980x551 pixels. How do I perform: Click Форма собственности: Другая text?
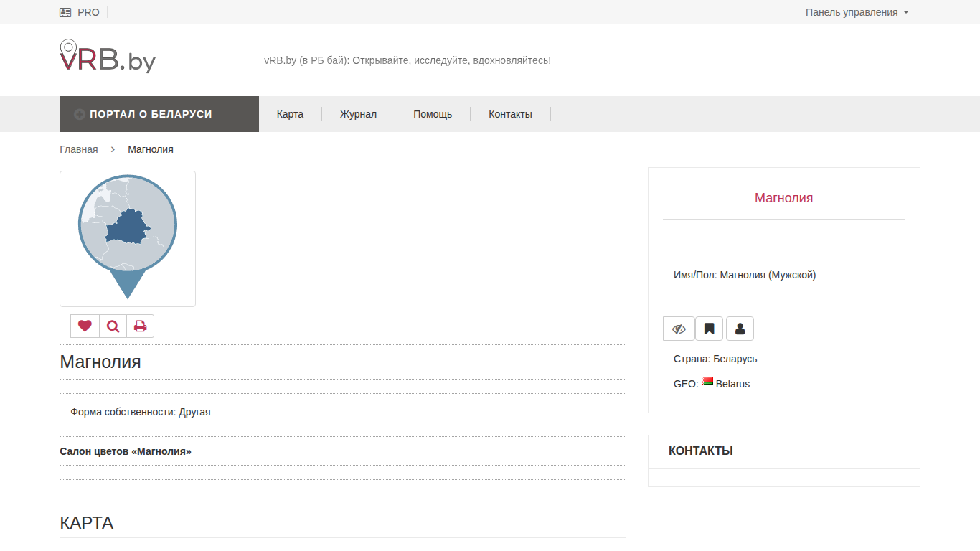[141, 412]
